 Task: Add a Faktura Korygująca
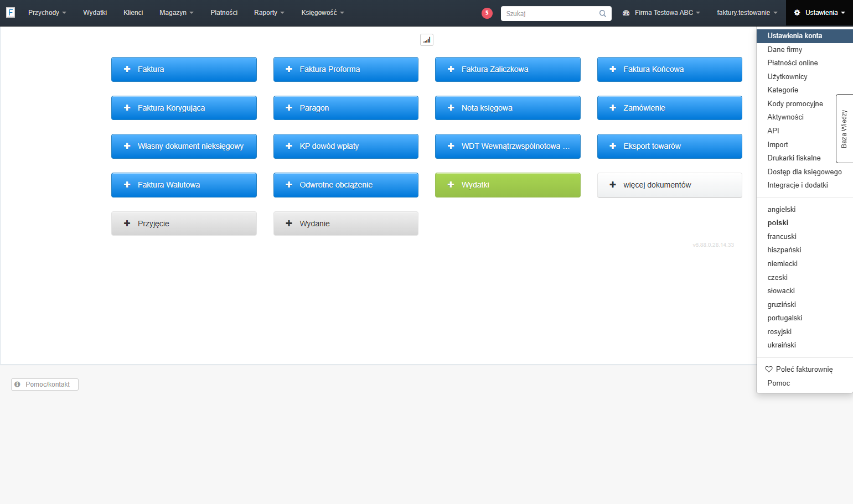coord(184,108)
